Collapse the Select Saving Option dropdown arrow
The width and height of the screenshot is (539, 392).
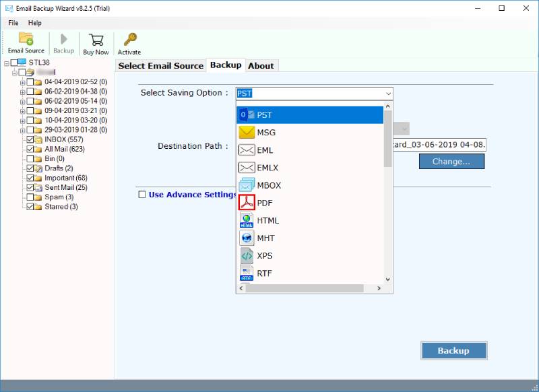point(388,94)
